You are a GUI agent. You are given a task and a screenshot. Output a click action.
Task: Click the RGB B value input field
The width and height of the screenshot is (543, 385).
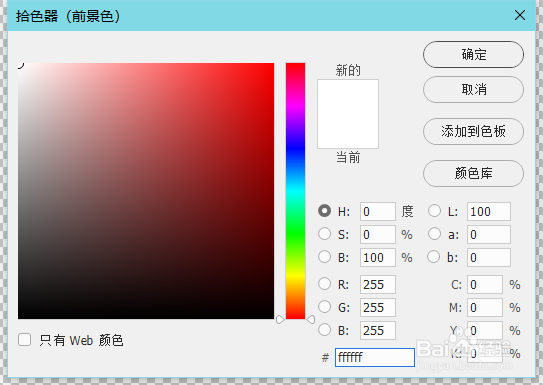click(378, 330)
